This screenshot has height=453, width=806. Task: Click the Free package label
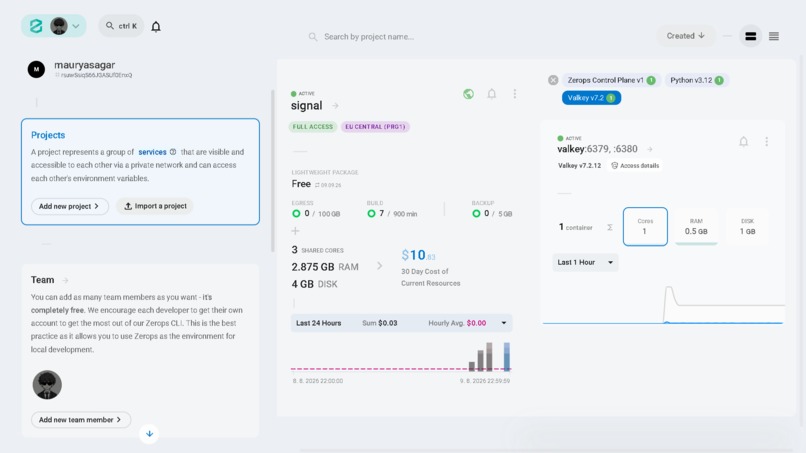coord(301,184)
